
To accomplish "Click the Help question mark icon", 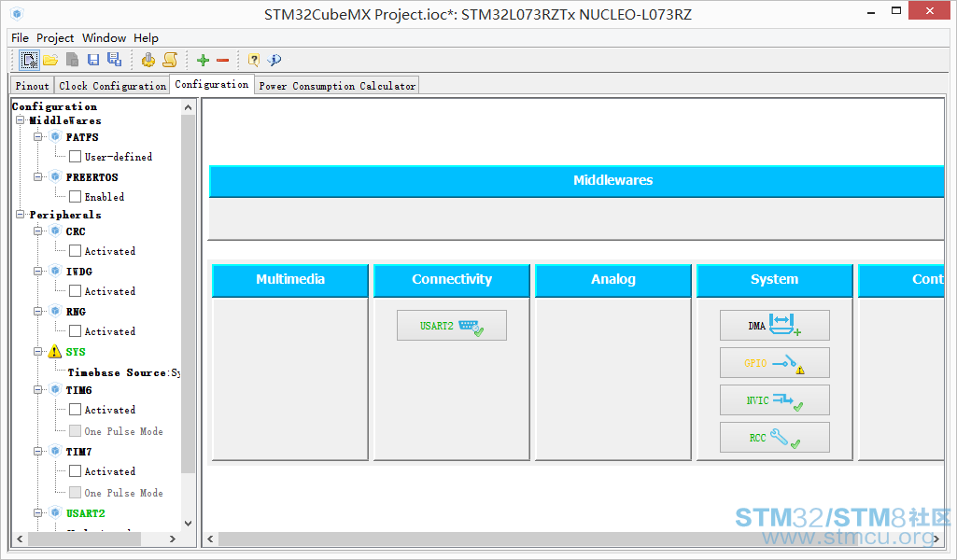I will [x=254, y=60].
